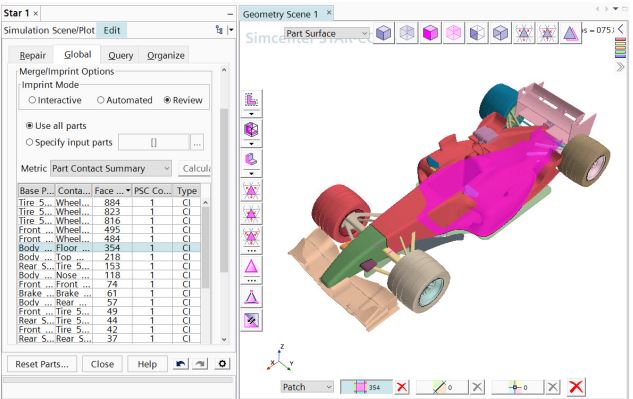Click the faded transparent cube icon
Viewport: 633px width, 399px height.
click(407, 33)
